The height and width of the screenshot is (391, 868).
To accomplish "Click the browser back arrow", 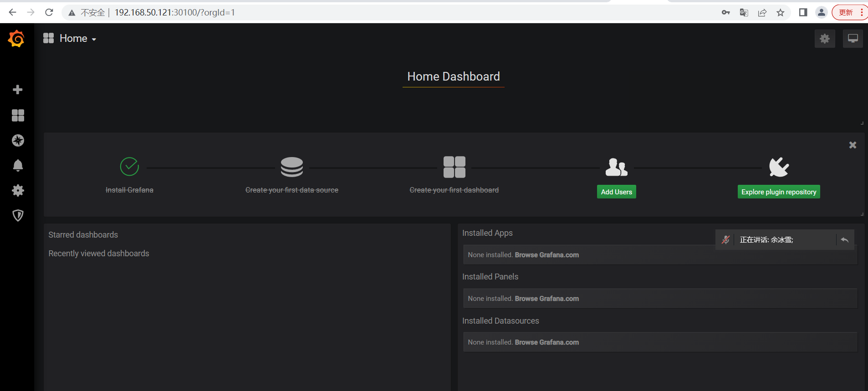I will pos(12,12).
